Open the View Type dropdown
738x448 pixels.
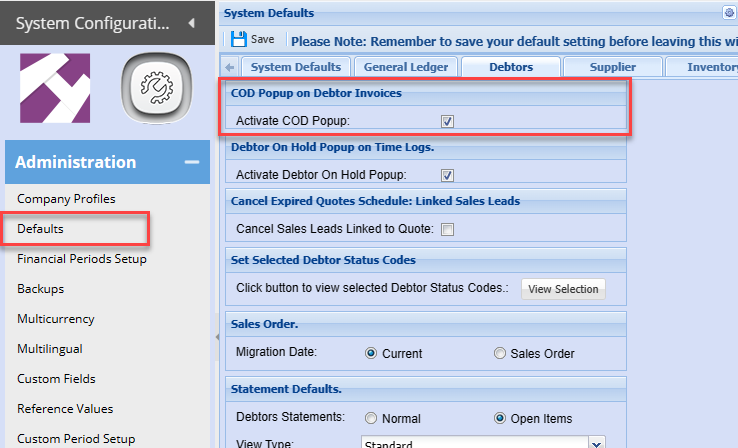coord(597,442)
